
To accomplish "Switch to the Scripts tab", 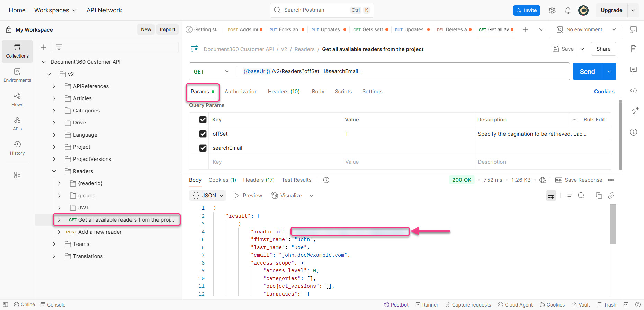I will pyautogui.click(x=343, y=92).
